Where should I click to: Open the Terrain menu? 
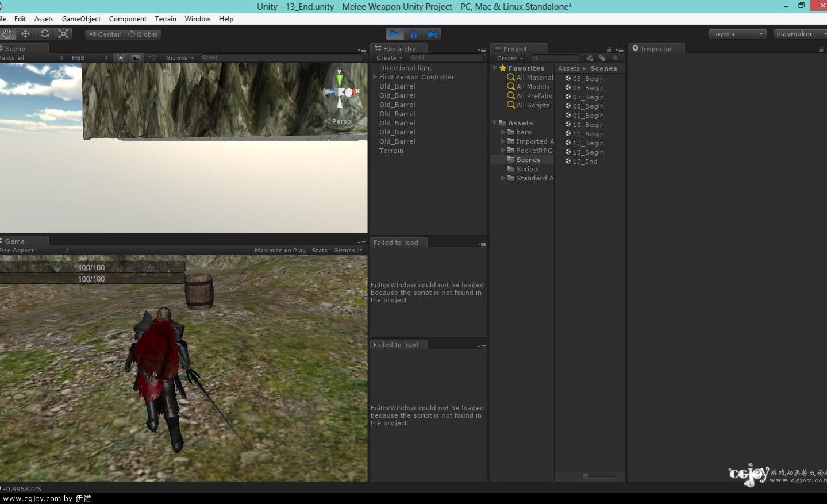point(166,19)
